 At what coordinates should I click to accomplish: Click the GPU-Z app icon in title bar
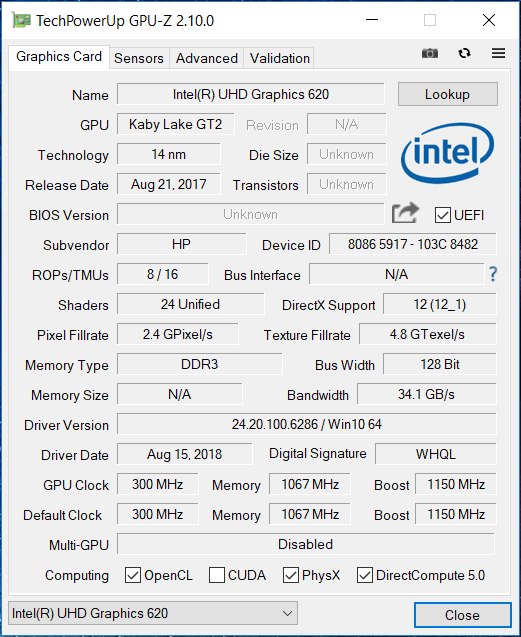pos(21,20)
